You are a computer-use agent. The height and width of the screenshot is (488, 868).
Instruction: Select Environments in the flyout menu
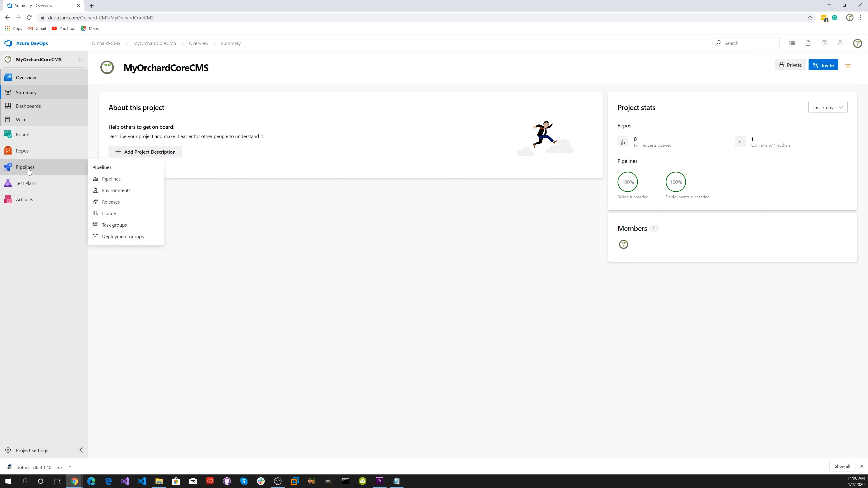click(126, 190)
